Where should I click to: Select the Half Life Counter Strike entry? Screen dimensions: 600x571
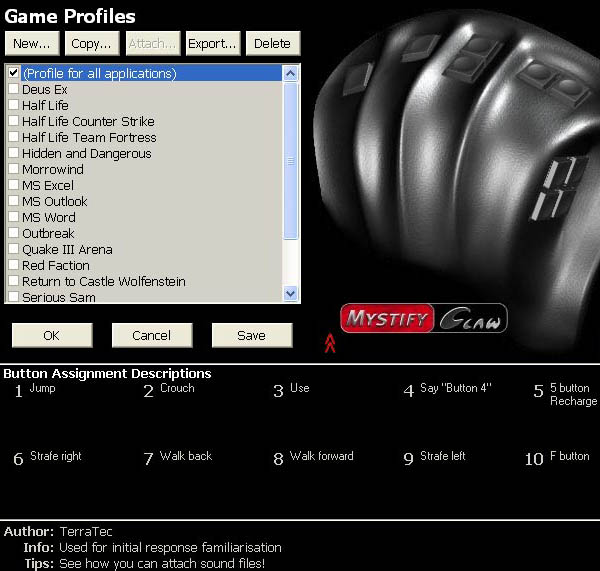coord(88,121)
